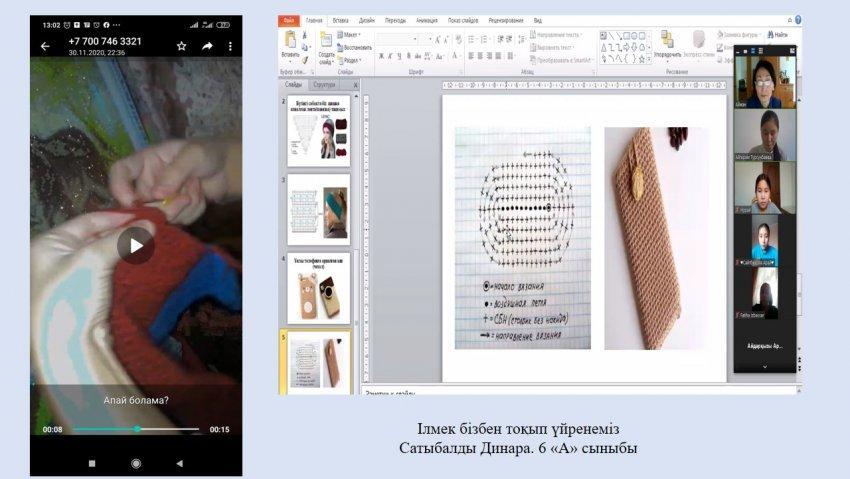Open the font name combo box

(x=397, y=39)
